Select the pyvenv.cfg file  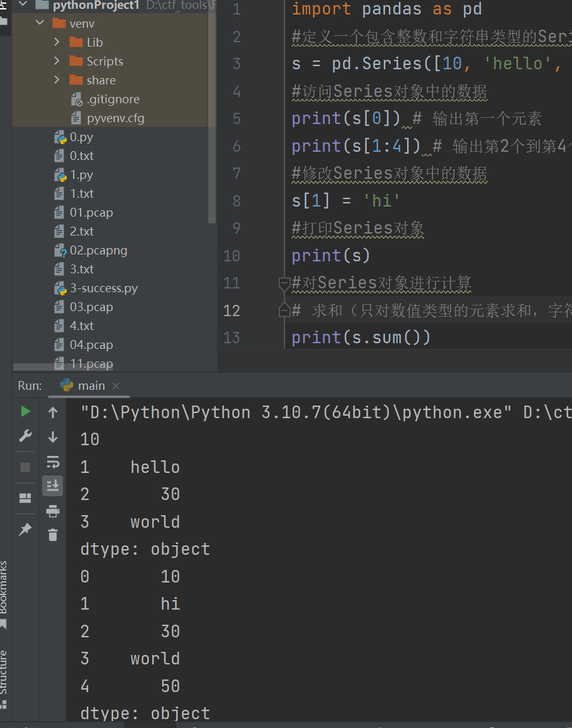(x=115, y=118)
